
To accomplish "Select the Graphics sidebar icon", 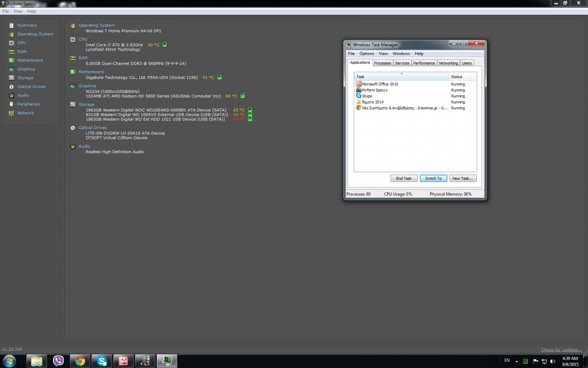I will (x=11, y=69).
